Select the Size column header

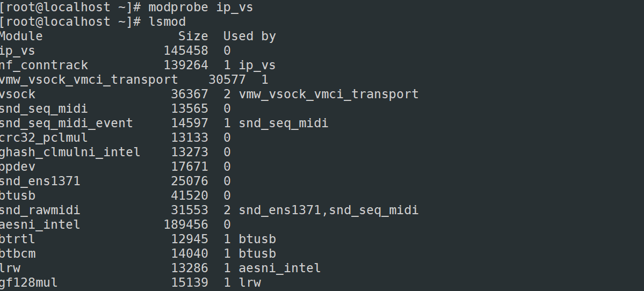coord(193,36)
